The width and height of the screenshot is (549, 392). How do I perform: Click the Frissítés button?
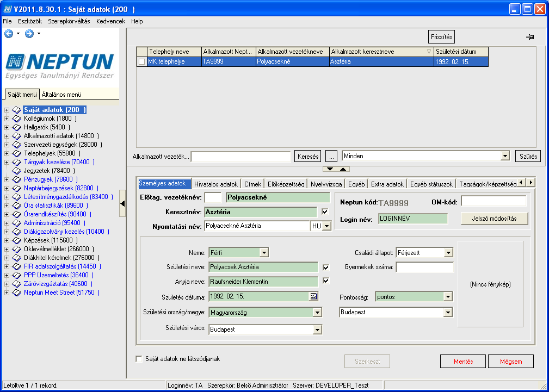441,37
